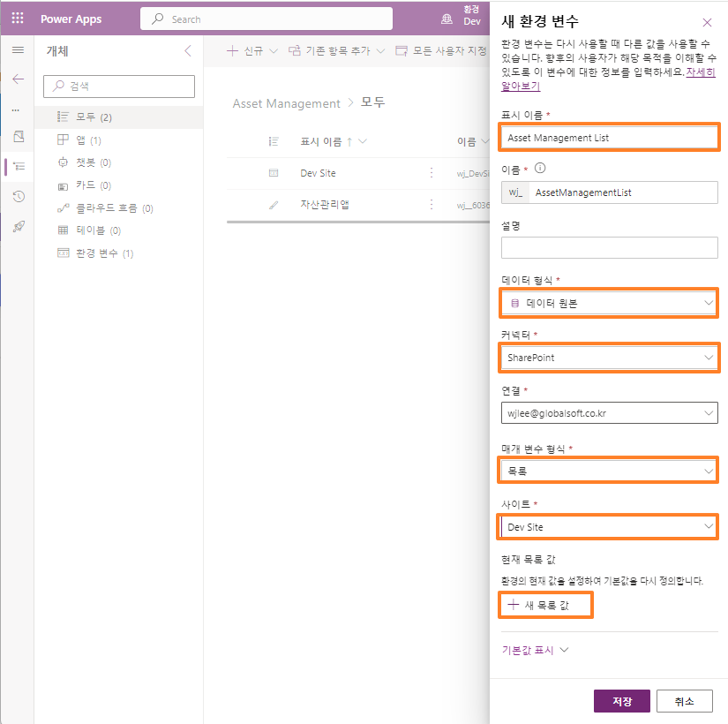
Task: Select 모두 (2) in objects tree
Action: pos(118,117)
